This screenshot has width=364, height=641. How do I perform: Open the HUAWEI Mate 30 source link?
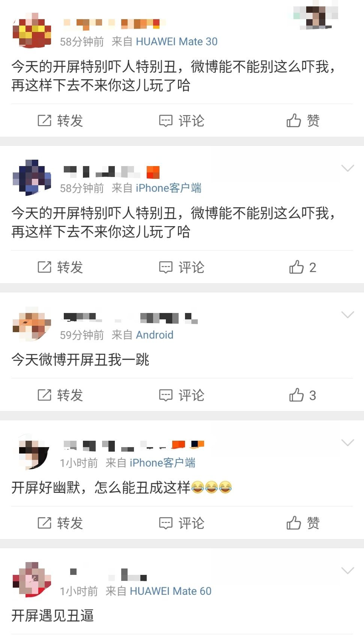(x=176, y=41)
